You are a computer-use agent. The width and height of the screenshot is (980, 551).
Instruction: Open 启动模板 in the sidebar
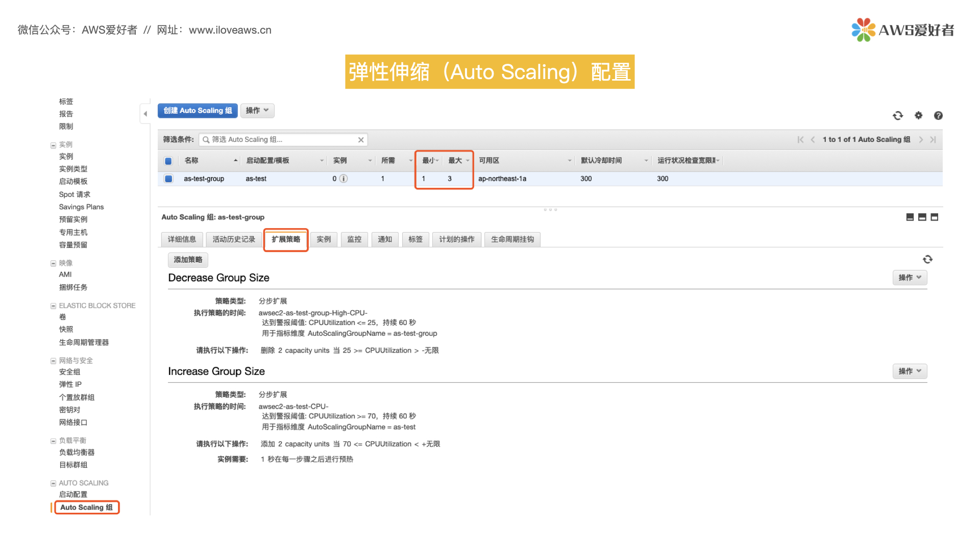(x=73, y=182)
